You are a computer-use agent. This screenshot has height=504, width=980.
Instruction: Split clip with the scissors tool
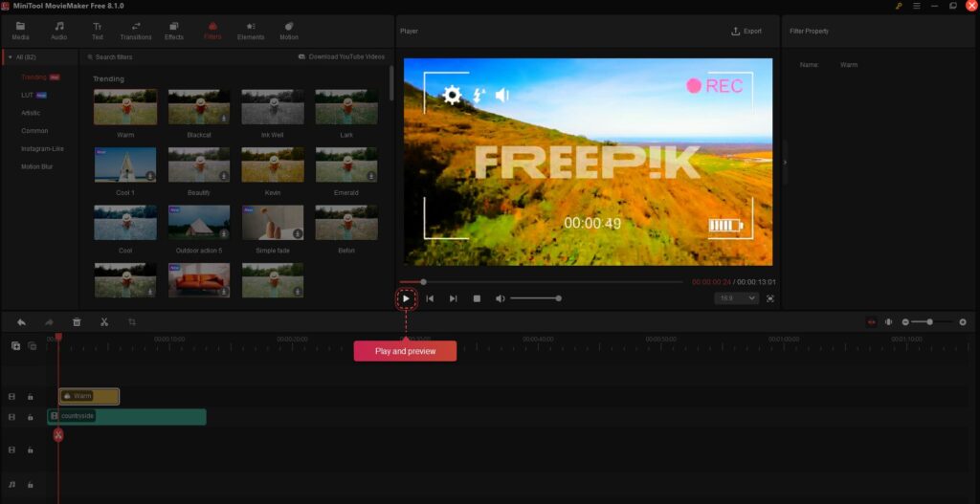pos(104,322)
